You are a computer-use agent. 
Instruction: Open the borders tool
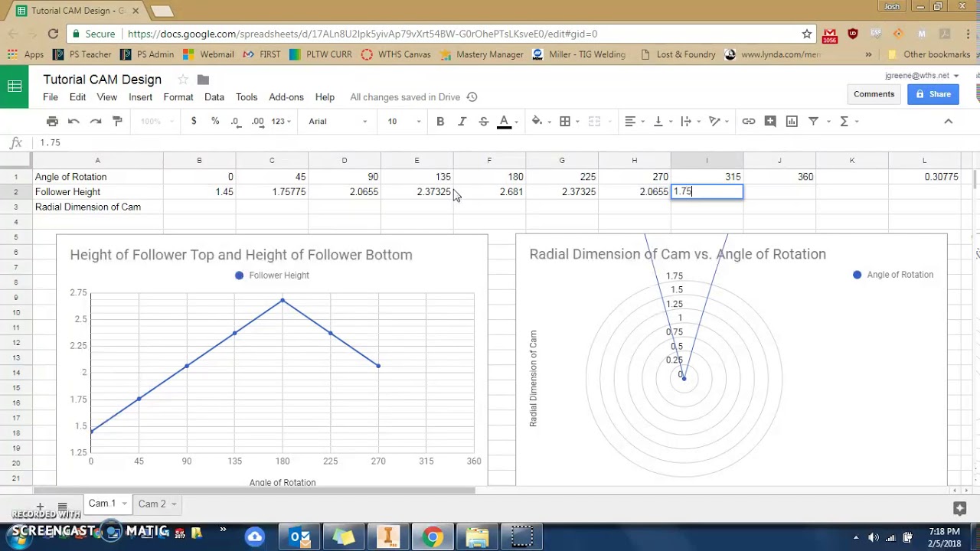point(565,121)
